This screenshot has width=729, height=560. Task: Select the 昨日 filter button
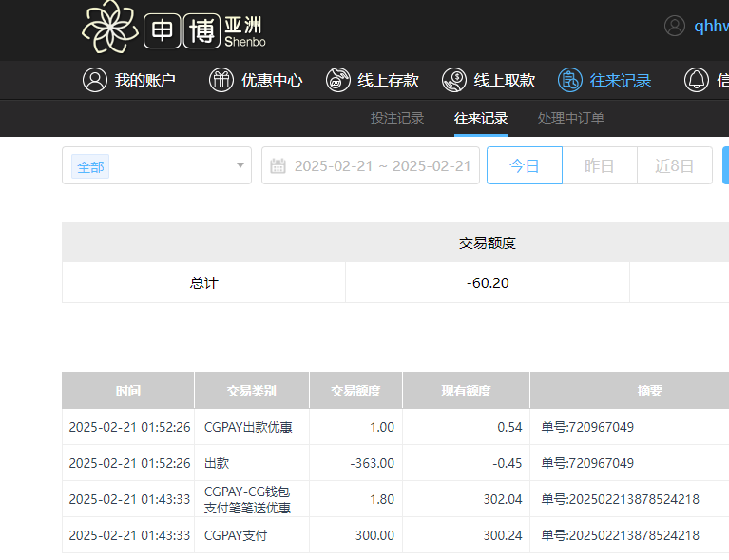[599, 165]
